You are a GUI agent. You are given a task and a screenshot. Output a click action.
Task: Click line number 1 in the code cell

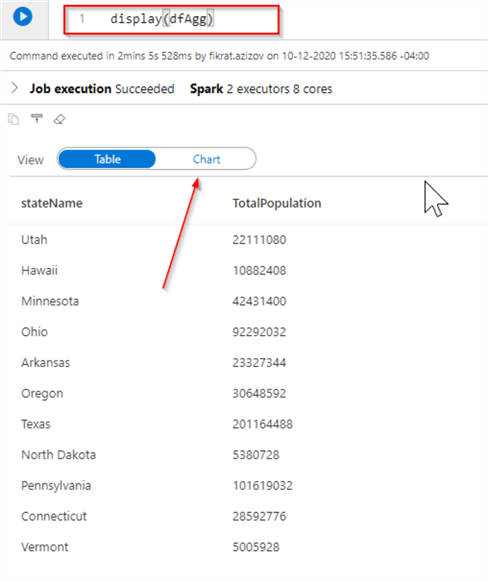coord(82,18)
